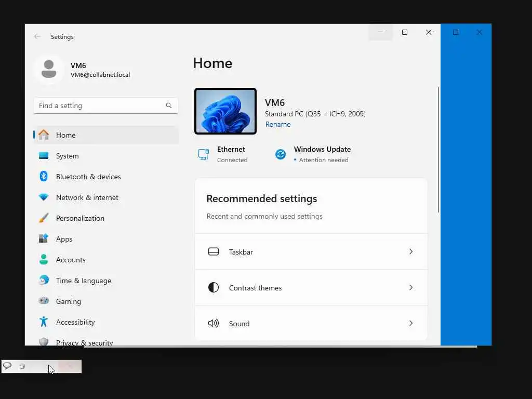Select the Personalization label

click(x=80, y=219)
